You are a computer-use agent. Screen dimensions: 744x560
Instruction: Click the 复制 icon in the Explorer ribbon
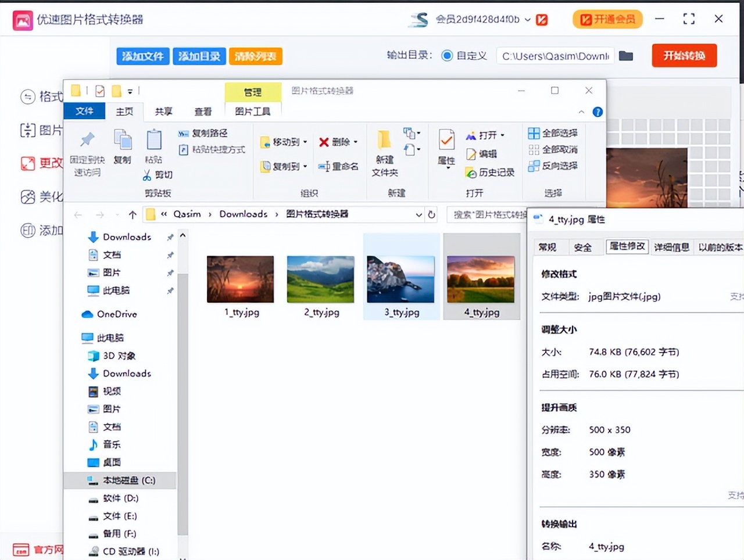tap(123, 140)
